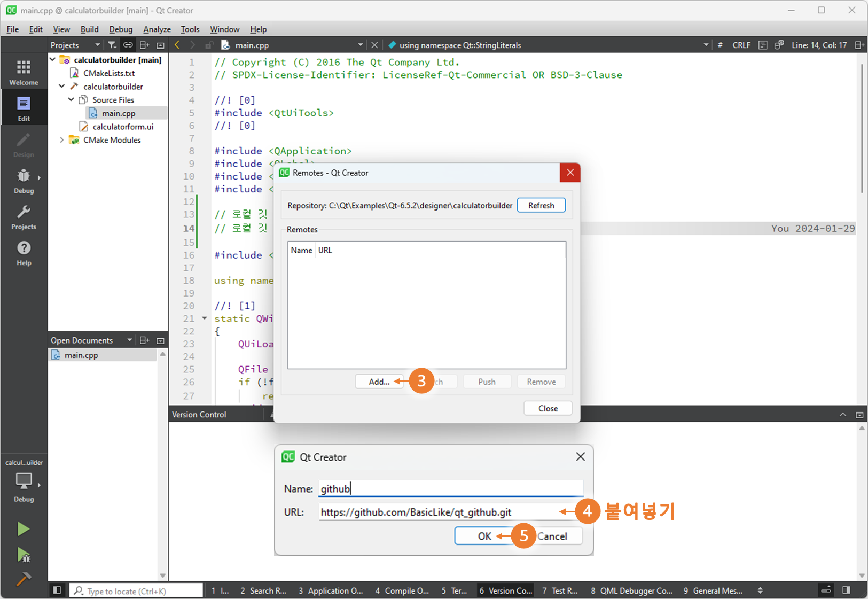868x599 pixels.
Task: Click Add... in Remotes dialog
Action: 379,382
